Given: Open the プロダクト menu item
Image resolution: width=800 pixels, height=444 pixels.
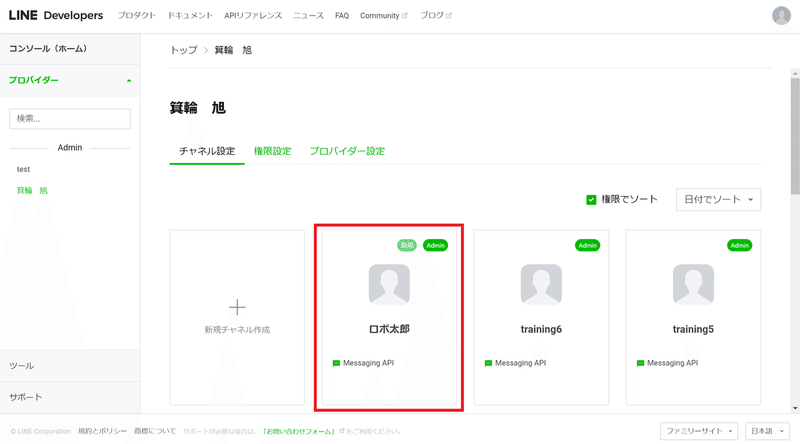Looking at the screenshot, I should click(136, 15).
